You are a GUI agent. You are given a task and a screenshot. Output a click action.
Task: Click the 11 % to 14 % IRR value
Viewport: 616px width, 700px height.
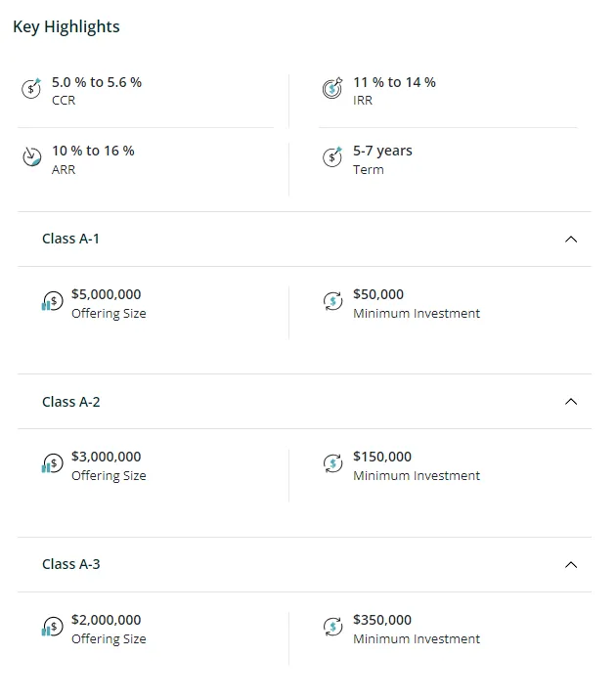(394, 82)
